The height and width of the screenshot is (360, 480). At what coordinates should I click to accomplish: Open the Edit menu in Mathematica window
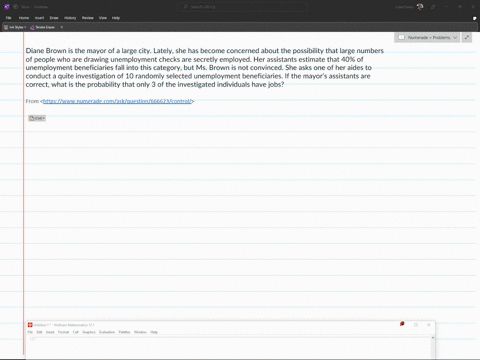pos(39,332)
